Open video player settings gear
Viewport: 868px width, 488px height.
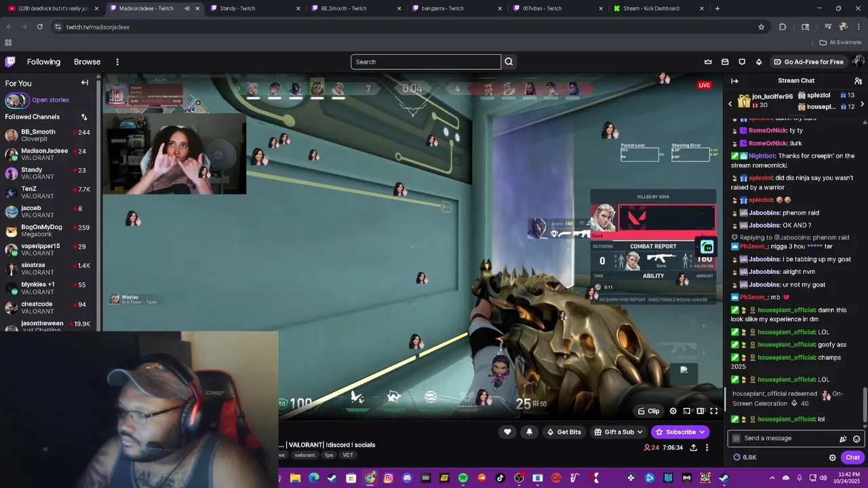(x=673, y=411)
